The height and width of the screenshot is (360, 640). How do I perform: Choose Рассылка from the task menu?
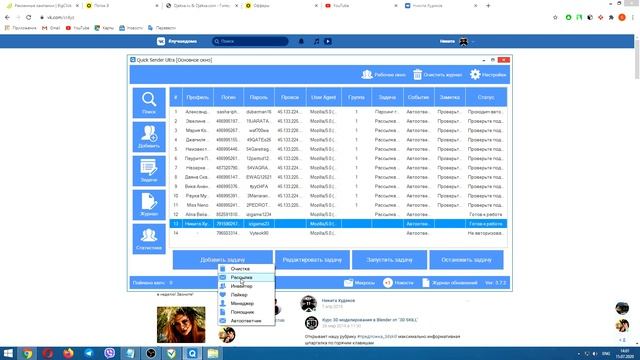(246, 278)
